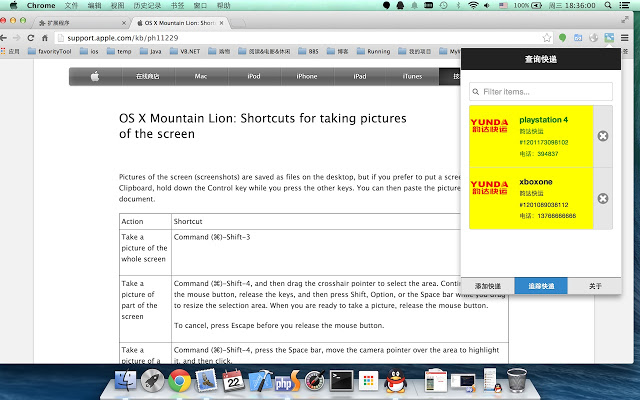Open the 关于 tab in popup
Screen dimensions: 640x400
pos(595,286)
